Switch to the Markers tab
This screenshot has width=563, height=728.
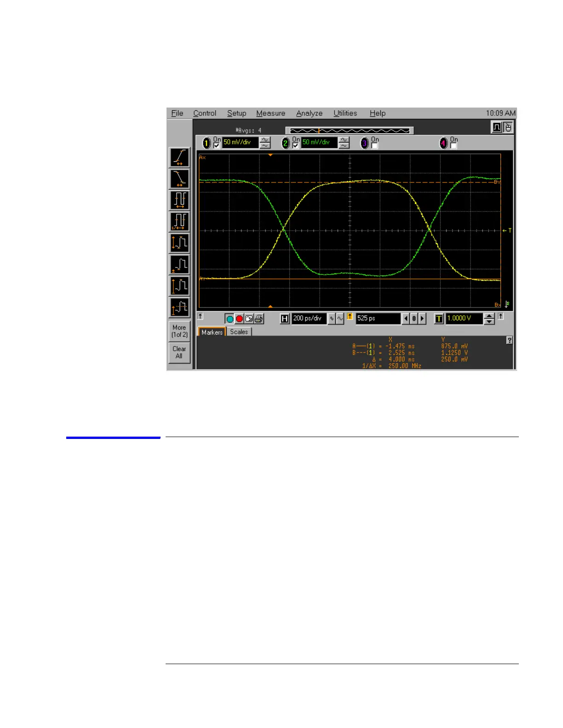[212, 332]
